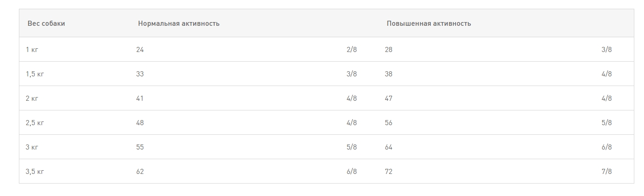Select the "3,5 кг" weight cell
This screenshot has width=644, height=196.
click(35, 172)
